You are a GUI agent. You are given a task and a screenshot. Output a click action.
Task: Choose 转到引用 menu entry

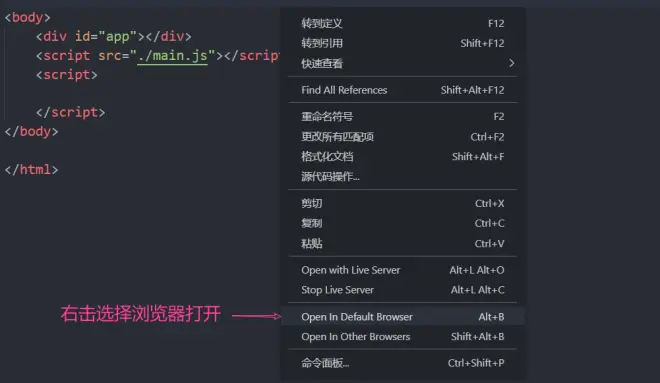click(x=402, y=43)
